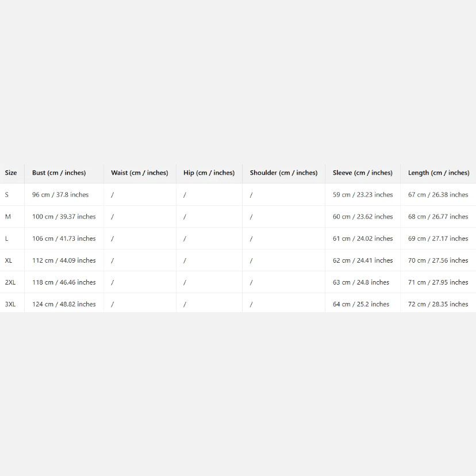The height and width of the screenshot is (476, 476).
Task: Click the size S row label
Action: [7, 195]
